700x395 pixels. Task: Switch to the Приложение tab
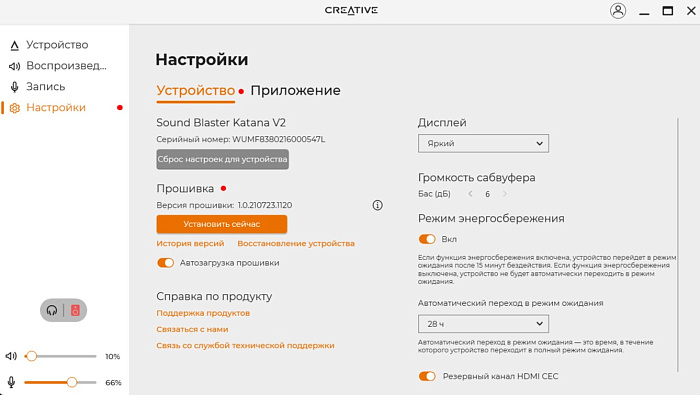(295, 91)
